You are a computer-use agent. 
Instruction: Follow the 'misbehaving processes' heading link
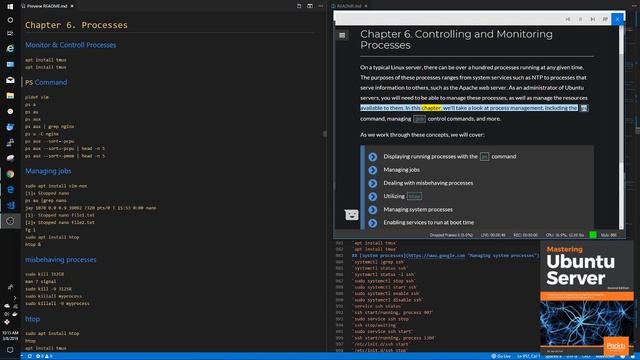[x=61, y=260]
